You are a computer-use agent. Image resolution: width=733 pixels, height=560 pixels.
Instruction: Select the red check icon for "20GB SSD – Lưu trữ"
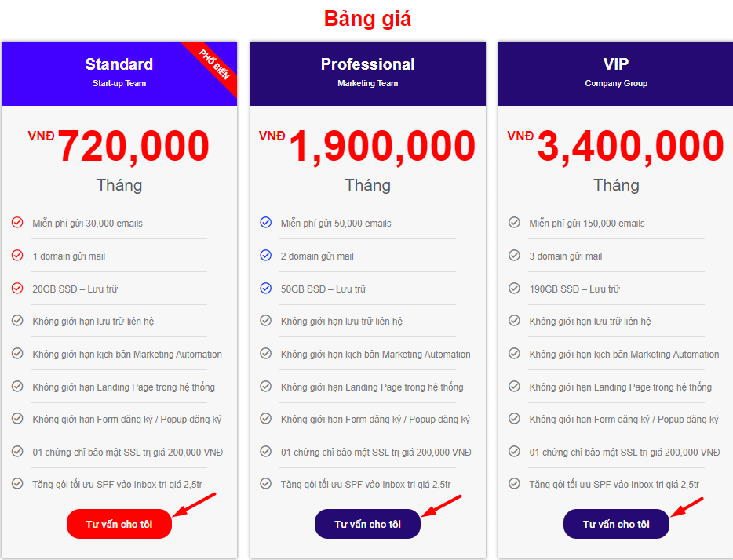tap(17, 288)
